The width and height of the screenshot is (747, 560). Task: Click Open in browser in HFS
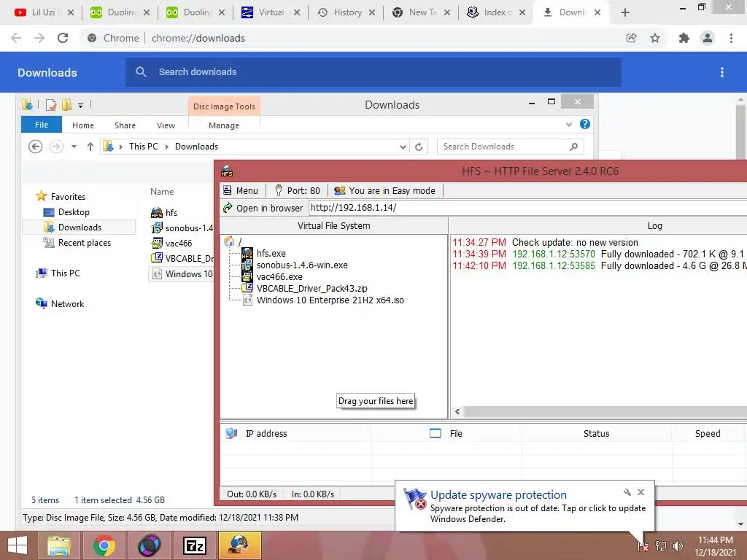tap(263, 208)
